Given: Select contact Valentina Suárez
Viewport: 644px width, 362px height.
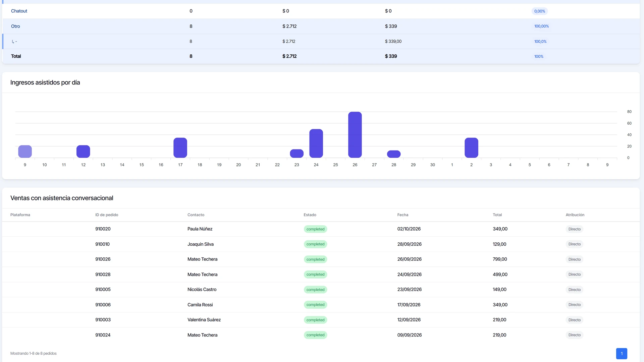Looking at the screenshot, I should click(x=204, y=320).
